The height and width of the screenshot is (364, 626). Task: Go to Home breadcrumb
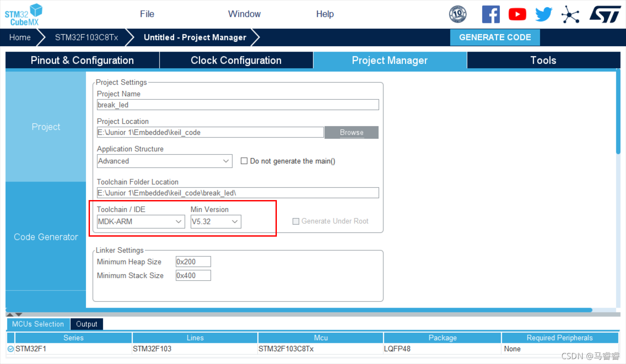(20, 37)
